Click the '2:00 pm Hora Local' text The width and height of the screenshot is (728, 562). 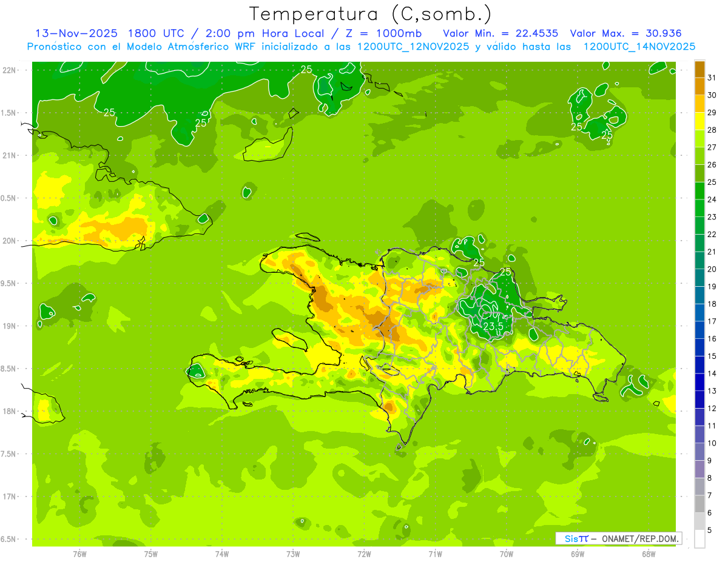267,33
